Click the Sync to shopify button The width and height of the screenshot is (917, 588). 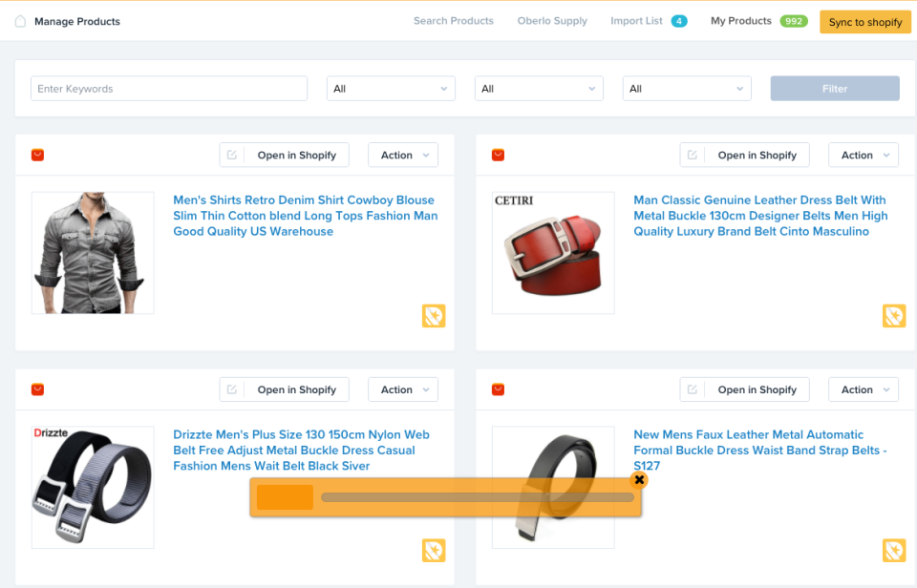tap(864, 21)
